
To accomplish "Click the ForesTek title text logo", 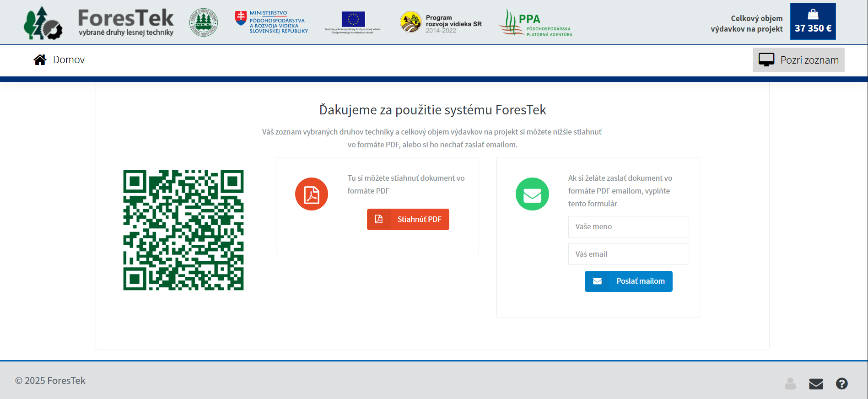I will (126, 22).
